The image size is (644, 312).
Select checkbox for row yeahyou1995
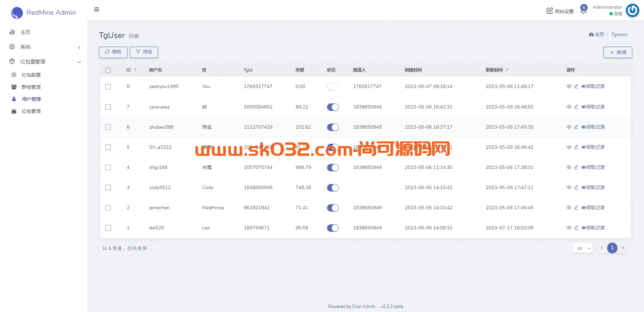(108, 87)
